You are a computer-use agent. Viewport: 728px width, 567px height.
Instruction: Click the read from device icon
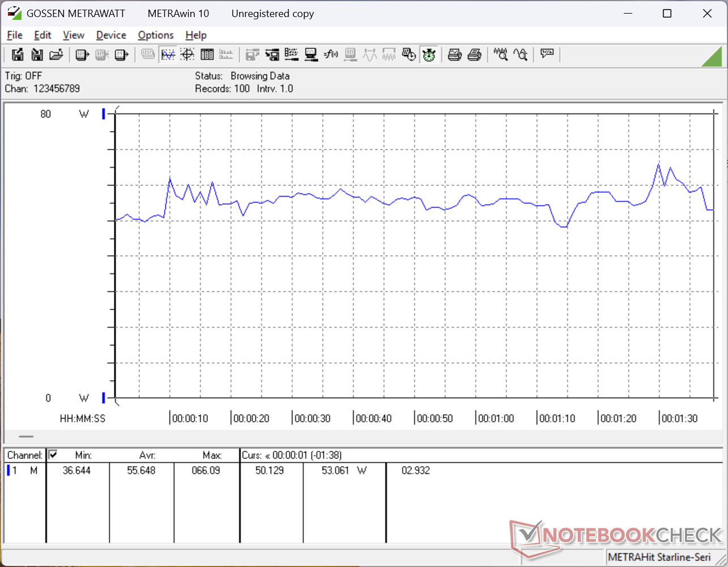coord(83,54)
